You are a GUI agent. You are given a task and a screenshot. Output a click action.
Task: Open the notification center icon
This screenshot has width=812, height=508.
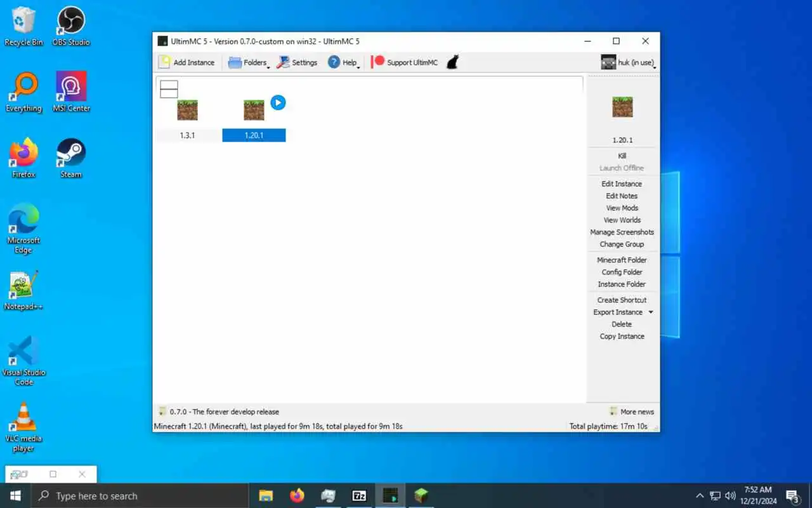(x=792, y=496)
